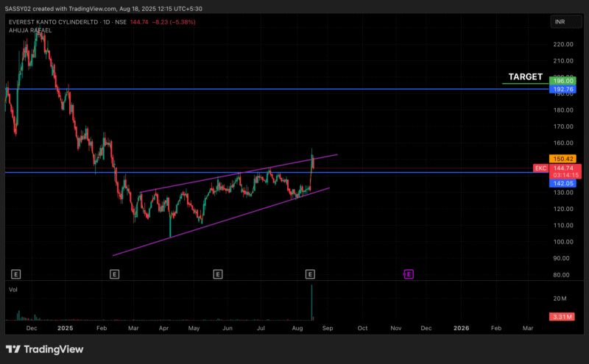This screenshot has height=364, width=589.
Task: Select the purple upcoming earnings marker
Action: [409, 274]
